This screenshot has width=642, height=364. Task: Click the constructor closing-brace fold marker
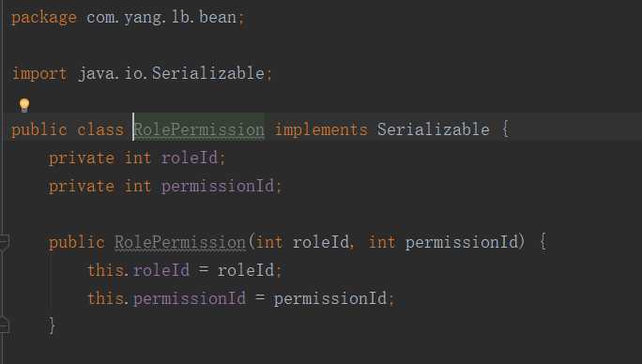[4, 325]
